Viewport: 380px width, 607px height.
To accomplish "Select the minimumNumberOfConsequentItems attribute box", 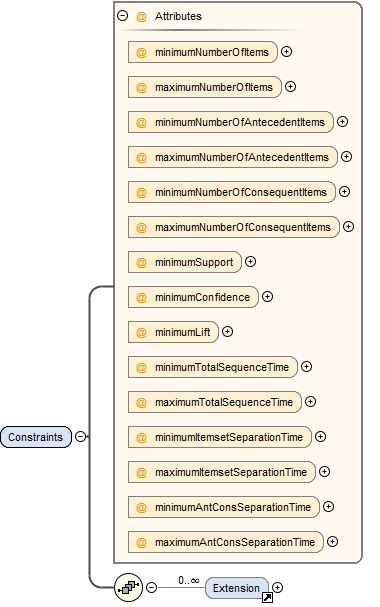I will pyautogui.click(x=232, y=192).
